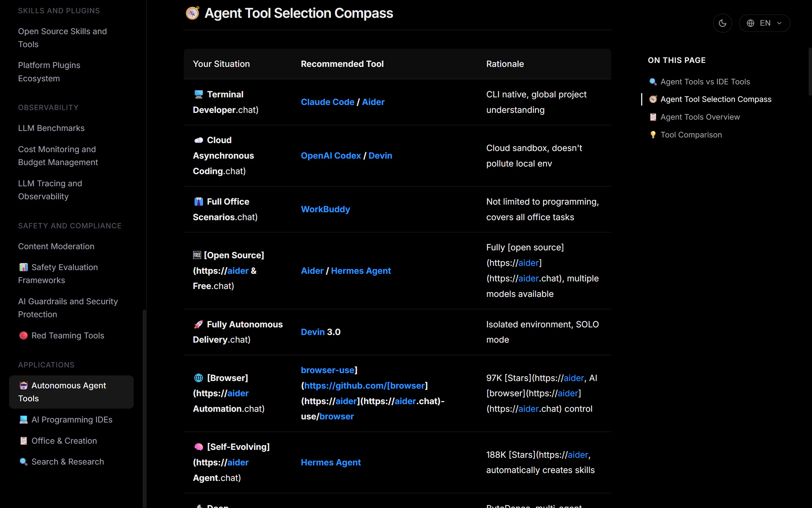
Task: Open the https://github.com/[browser link
Action: 364,386
